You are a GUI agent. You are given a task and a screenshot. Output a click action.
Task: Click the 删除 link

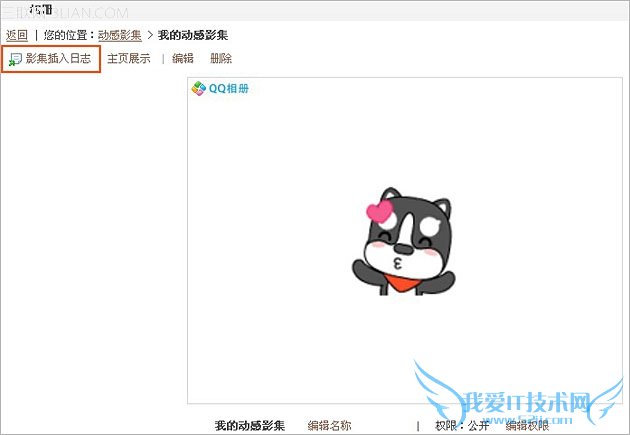221,59
